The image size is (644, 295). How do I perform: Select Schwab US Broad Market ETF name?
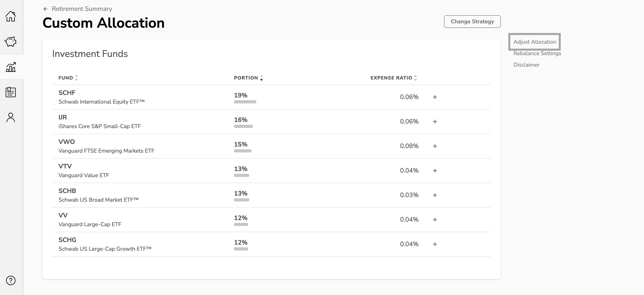98,200
